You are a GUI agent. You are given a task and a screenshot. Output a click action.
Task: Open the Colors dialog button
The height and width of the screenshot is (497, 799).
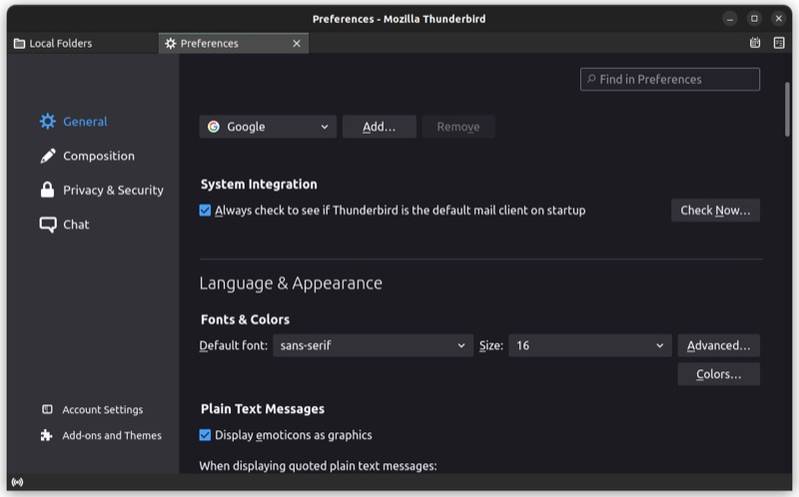718,375
